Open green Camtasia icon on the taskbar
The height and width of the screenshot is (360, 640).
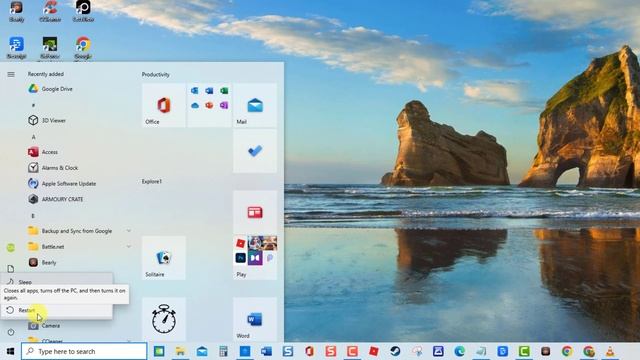[524, 351]
